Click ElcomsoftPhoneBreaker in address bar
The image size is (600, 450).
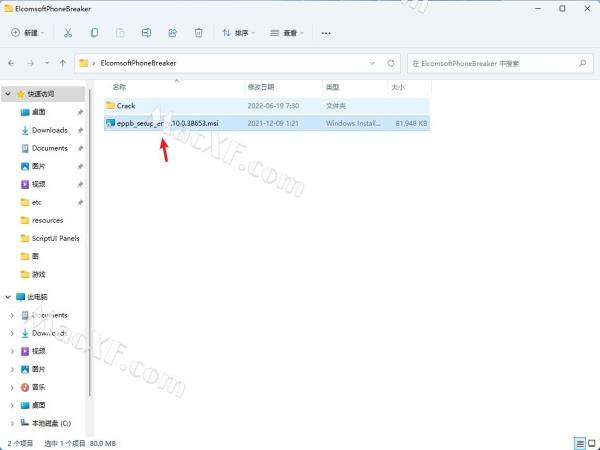[138, 63]
